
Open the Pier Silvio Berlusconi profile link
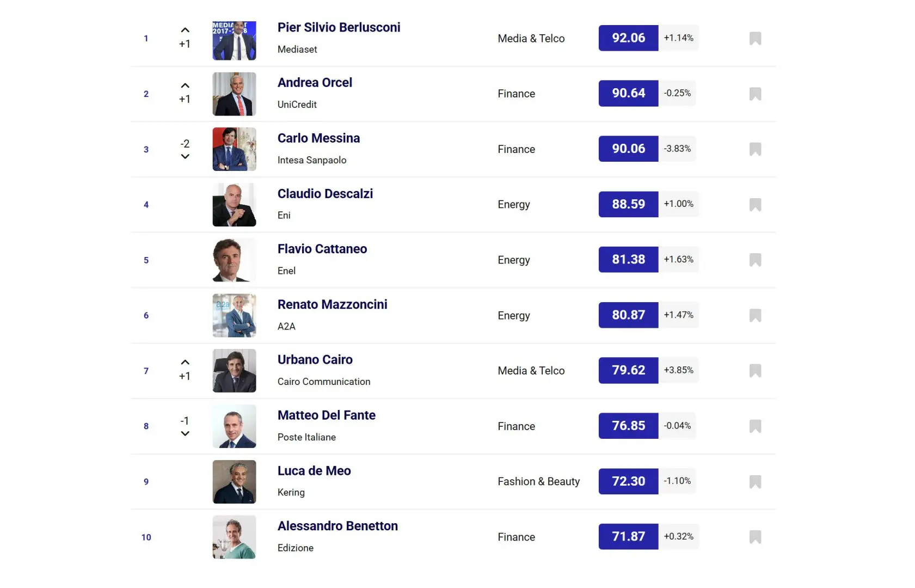[339, 27]
